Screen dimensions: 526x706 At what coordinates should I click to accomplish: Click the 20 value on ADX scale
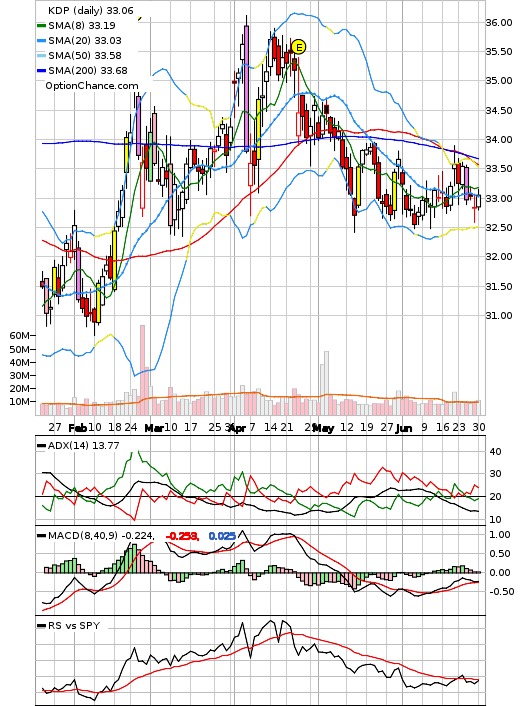495,497
